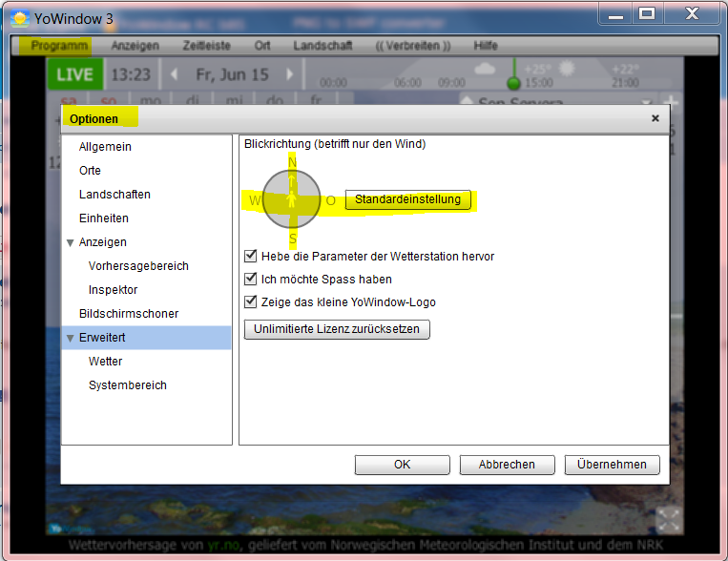Go to previous day arrow
This screenshot has height=561, width=728.
[x=174, y=74]
